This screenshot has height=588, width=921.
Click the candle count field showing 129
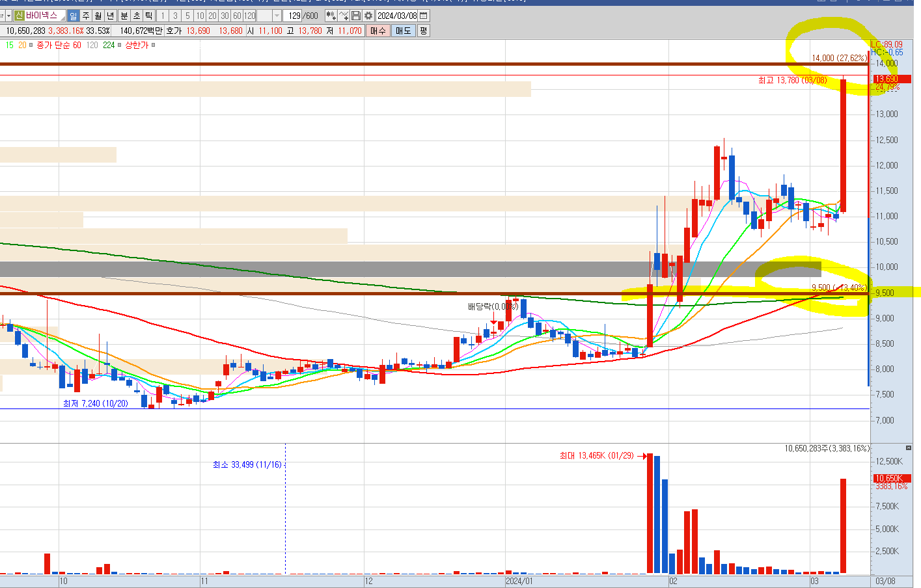(x=293, y=16)
